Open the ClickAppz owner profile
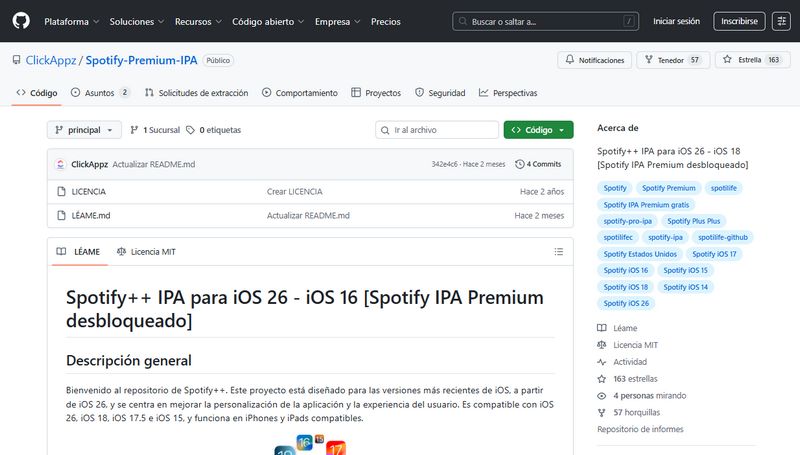 pos(51,60)
